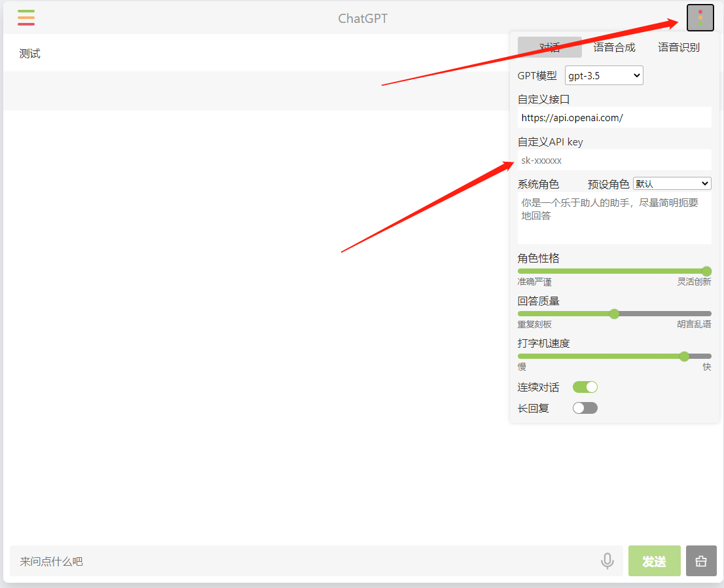Click the 测试 message text
This screenshot has width=724, height=588.
pos(29,54)
